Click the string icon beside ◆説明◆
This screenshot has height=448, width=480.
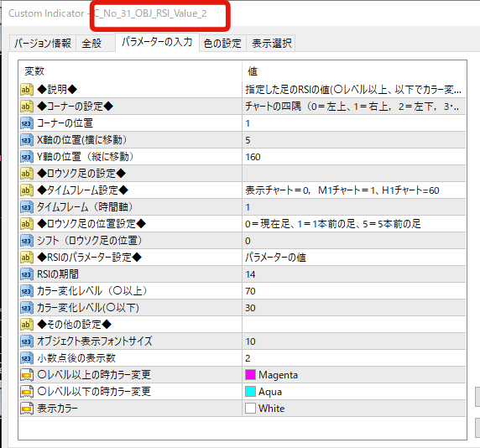tap(27, 90)
